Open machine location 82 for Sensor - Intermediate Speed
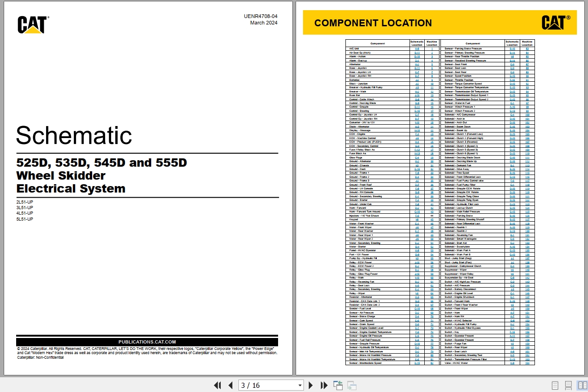This screenshot has width=588, height=392. tap(432, 363)
